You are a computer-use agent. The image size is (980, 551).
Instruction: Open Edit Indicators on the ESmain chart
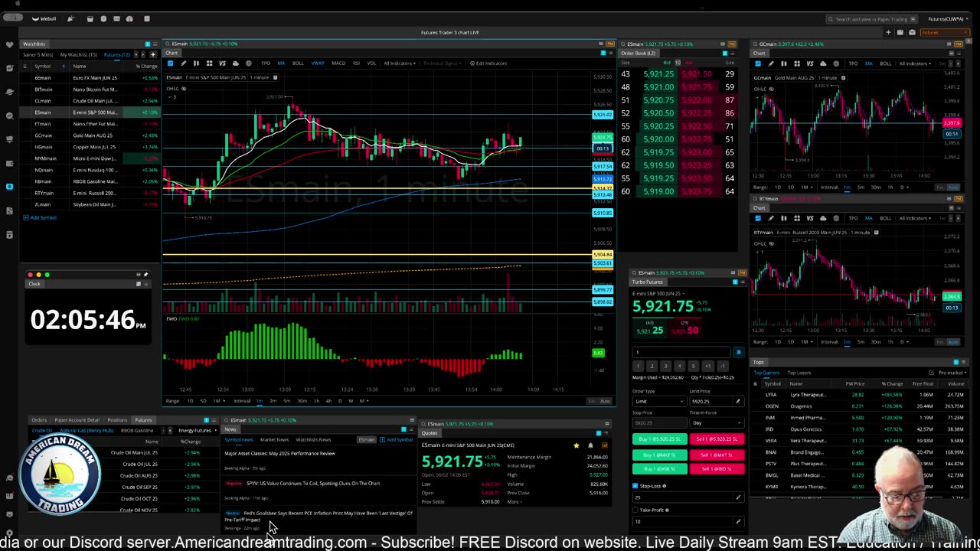pos(488,64)
